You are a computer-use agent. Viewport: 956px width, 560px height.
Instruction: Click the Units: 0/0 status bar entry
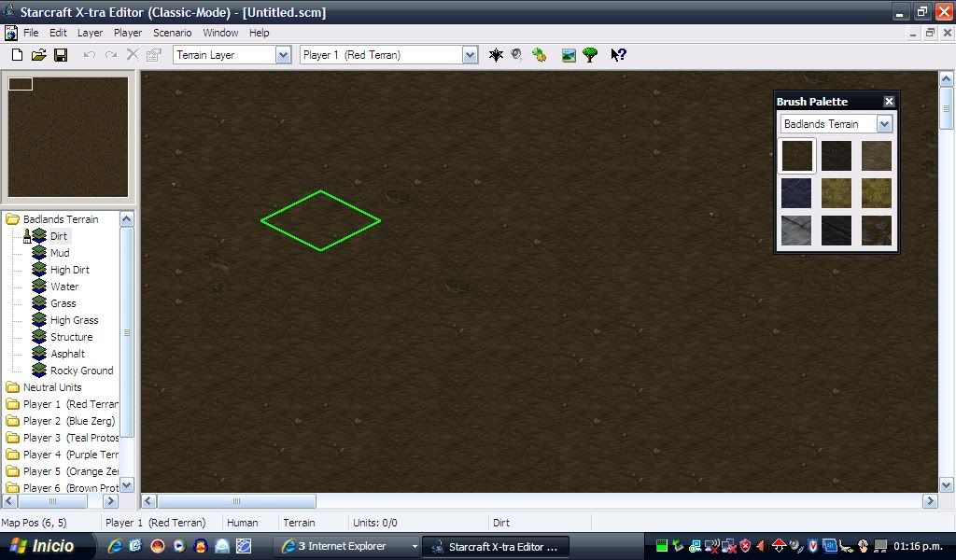375,523
